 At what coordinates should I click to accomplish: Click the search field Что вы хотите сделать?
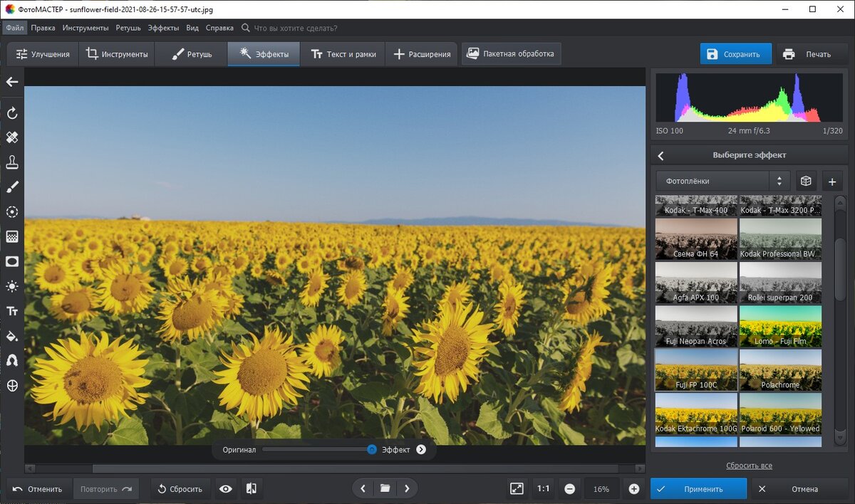295,28
